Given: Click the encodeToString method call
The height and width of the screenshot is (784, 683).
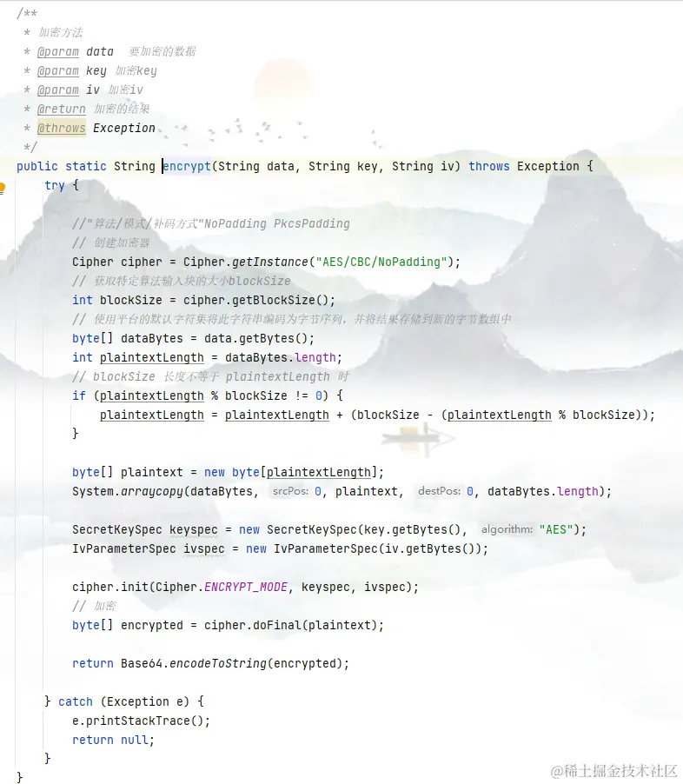Looking at the screenshot, I should (x=218, y=663).
